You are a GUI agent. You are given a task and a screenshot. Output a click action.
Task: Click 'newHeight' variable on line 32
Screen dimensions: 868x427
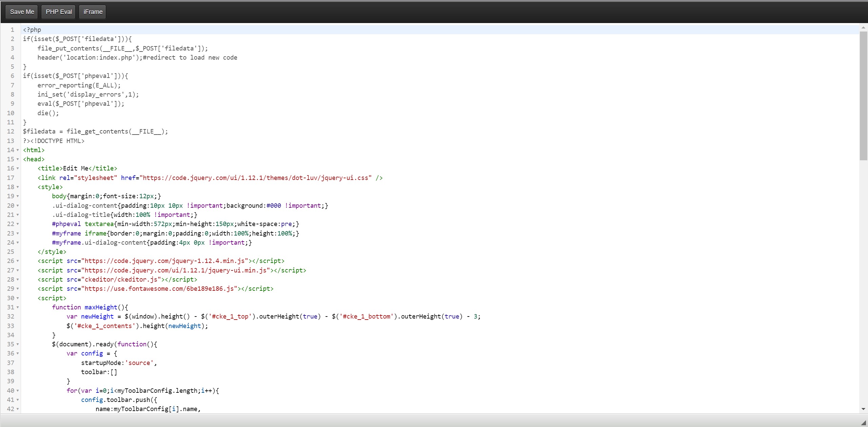pyautogui.click(x=97, y=317)
